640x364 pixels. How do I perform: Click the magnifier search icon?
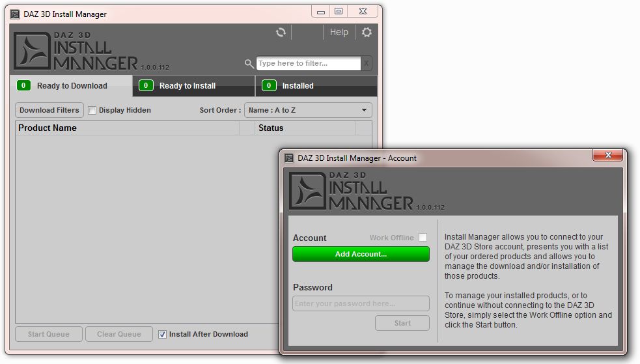tap(249, 63)
